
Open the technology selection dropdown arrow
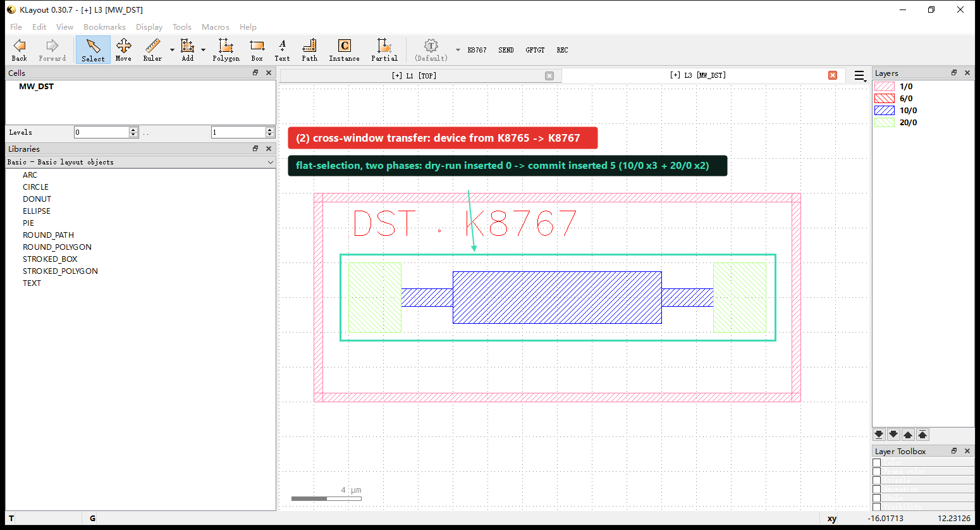point(458,50)
